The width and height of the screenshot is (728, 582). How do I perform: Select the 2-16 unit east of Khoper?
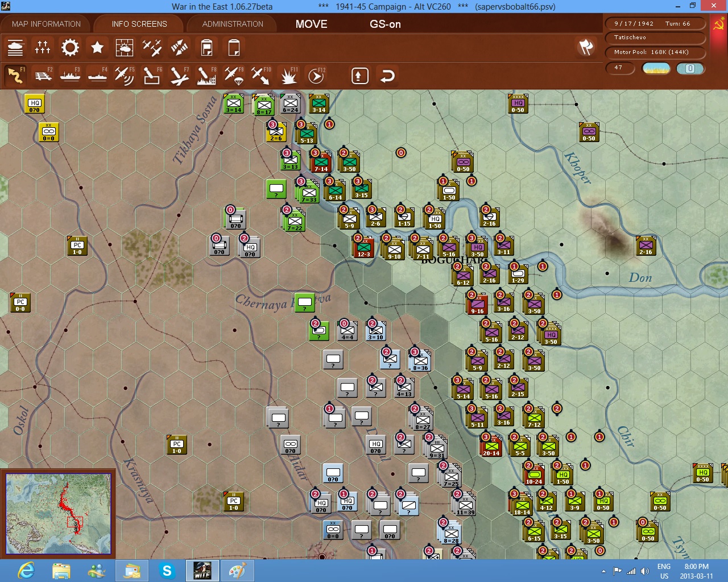pos(646,245)
